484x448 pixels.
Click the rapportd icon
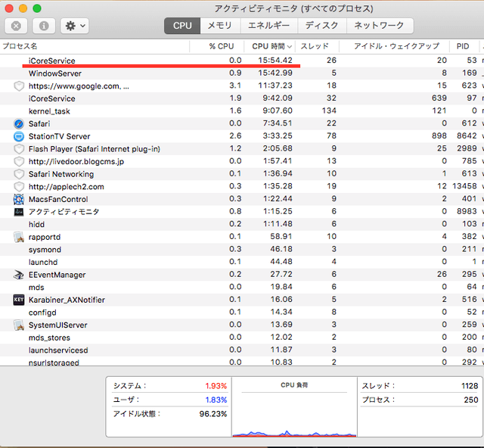coord(19,238)
